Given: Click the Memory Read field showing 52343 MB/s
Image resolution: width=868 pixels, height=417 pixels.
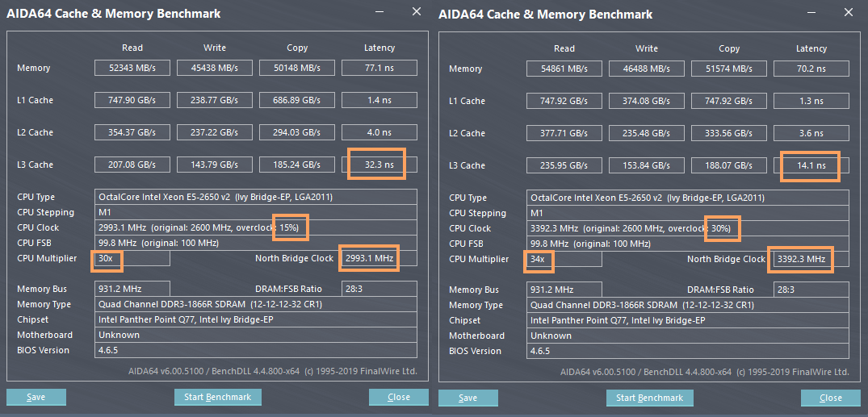Looking at the screenshot, I should pos(132,68).
